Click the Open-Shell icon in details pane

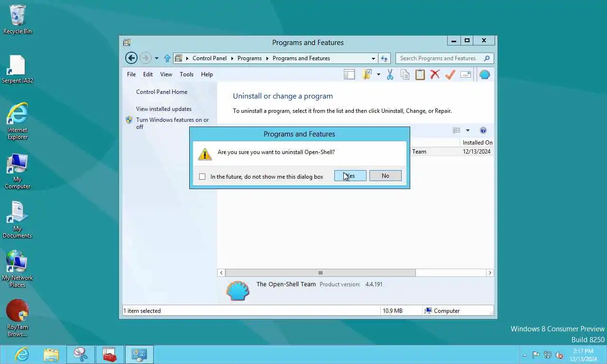pos(238,291)
